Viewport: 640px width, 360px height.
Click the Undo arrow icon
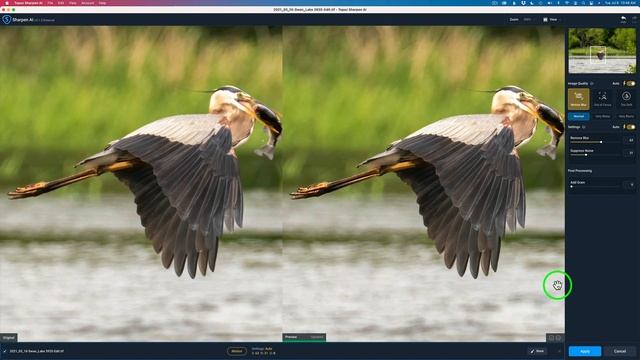pyautogui.click(x=623, y=19)
